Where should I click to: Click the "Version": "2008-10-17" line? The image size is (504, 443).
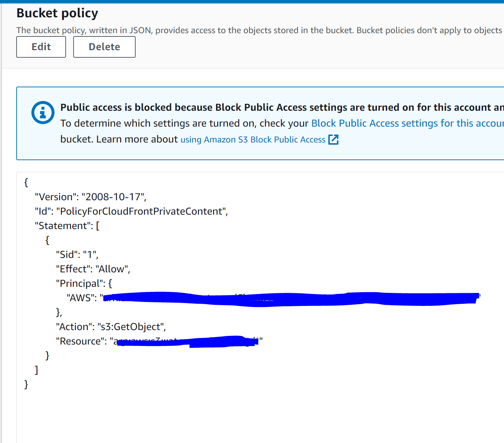tap(90, 197)
